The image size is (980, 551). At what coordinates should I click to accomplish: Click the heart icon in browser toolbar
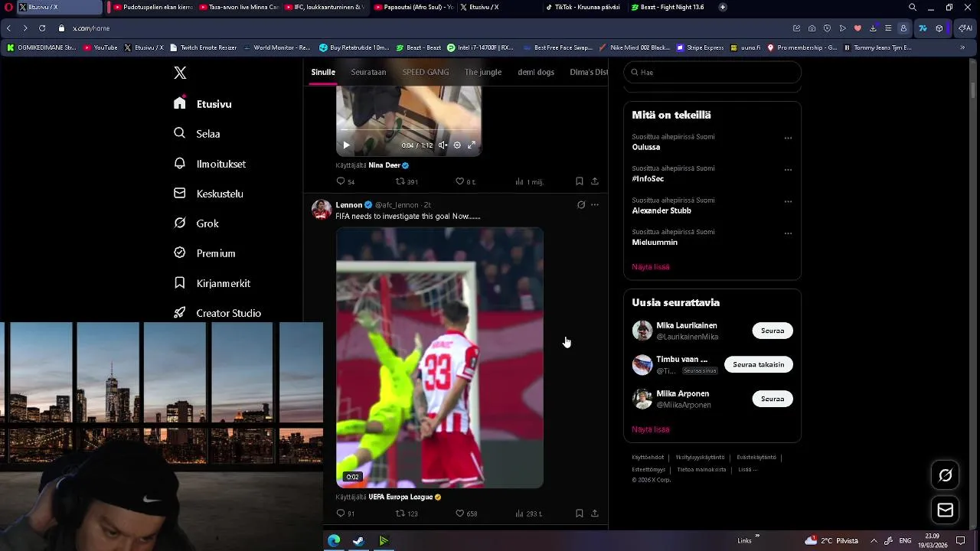click(x=857, y=28)
